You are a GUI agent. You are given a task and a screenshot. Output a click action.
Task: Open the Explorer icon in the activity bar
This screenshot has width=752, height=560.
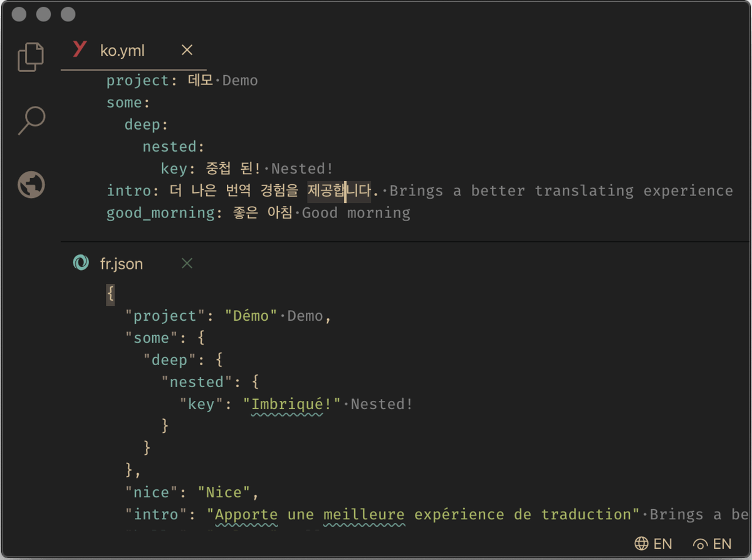(x=31, y=56)
